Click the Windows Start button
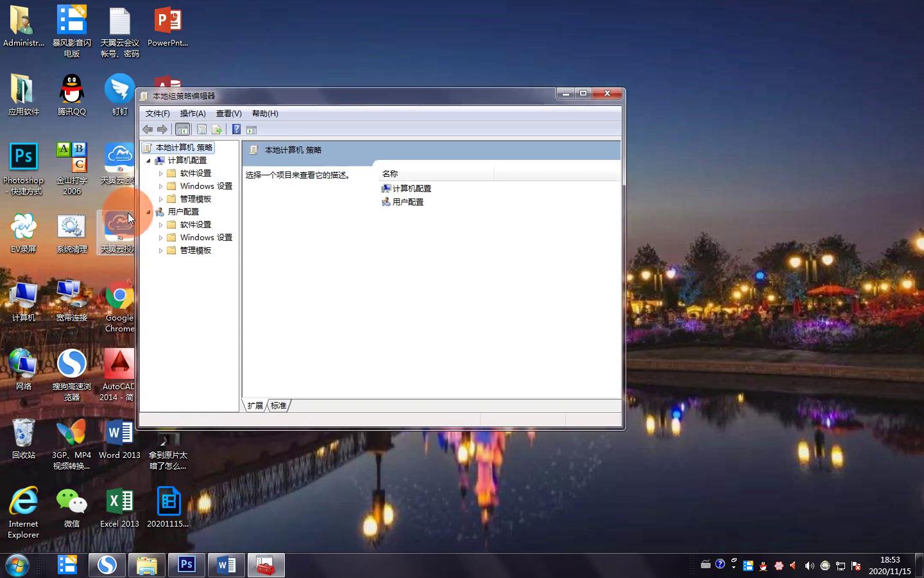 [17, 565]
